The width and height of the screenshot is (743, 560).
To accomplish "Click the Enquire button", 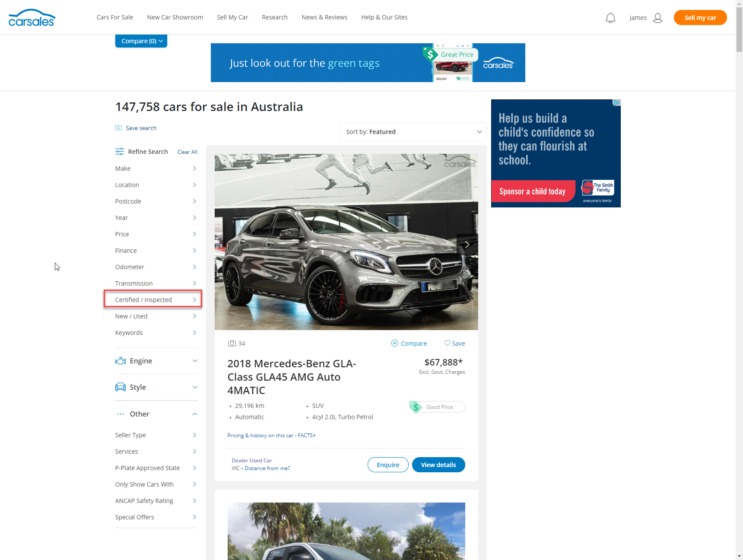I will click(388, 465).
